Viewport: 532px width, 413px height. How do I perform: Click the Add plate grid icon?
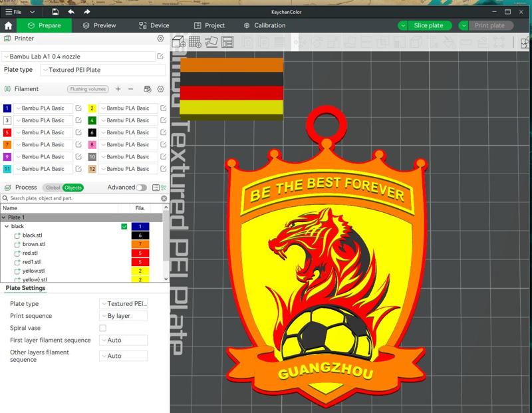click(x=195, y=42)
